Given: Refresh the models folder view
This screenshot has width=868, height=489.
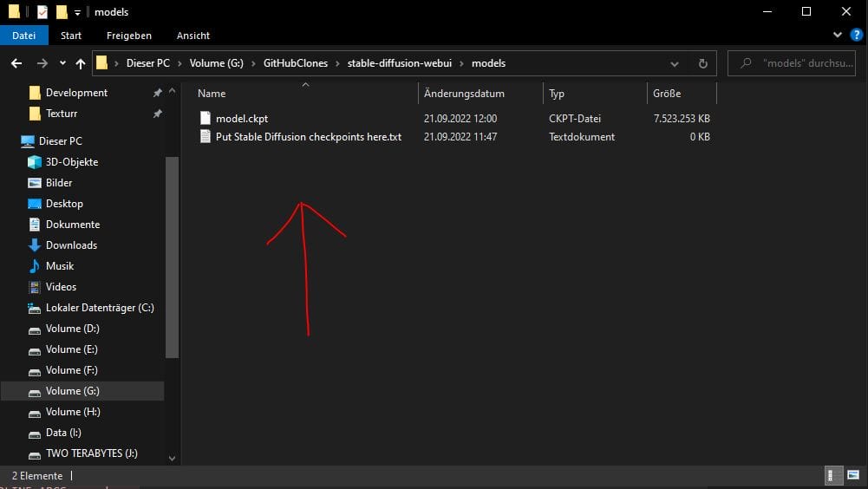Looking at the screenshot, I should 702,63.
